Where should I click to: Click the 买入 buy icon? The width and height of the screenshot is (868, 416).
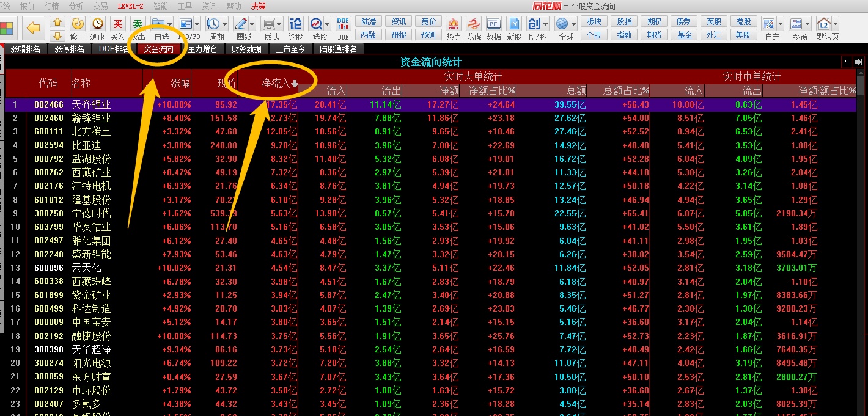click(x=117, y=23)
